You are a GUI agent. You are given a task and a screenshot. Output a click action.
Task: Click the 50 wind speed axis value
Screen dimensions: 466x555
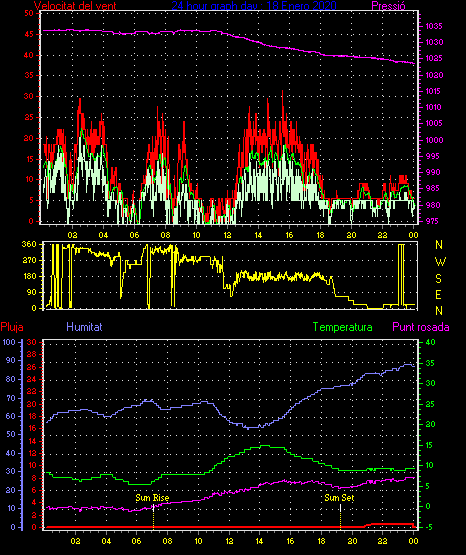[x=29, y=13]
